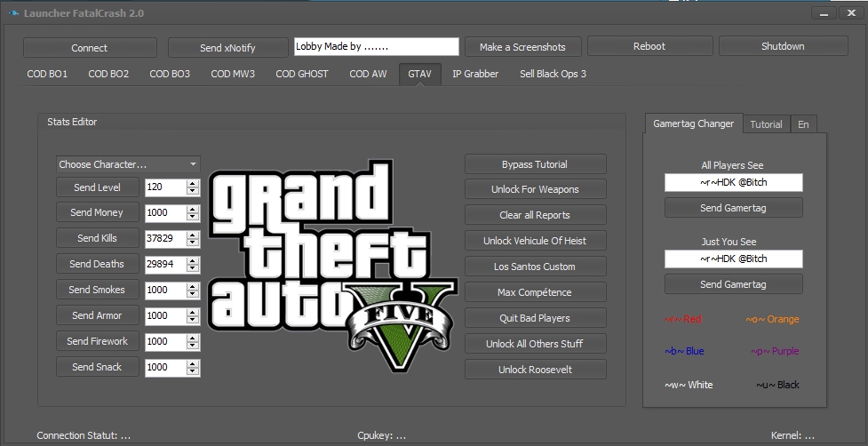Increase the Level value with up arrow
This screenshot has height=446, width=868.
[193, 184]
